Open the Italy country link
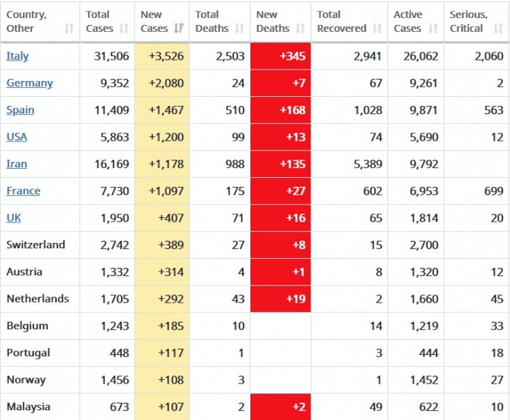Viewport: 510px width, 420px height. tap(18, 56)
